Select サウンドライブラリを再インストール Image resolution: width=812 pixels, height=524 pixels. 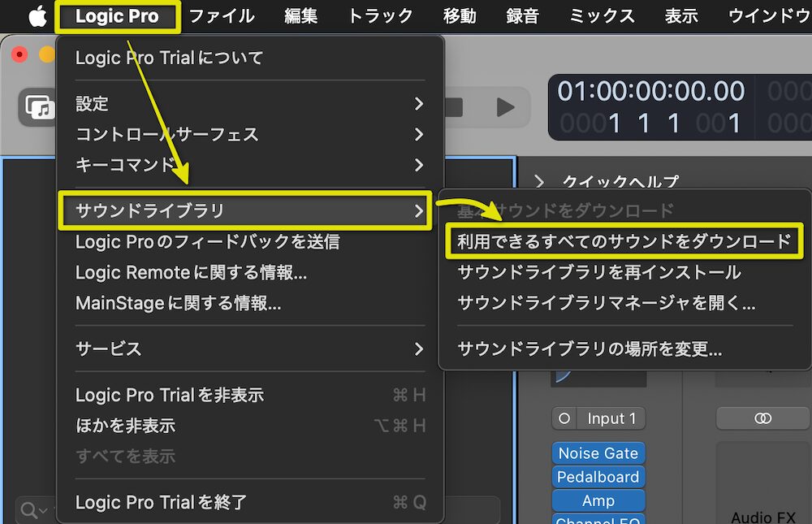(624, 272)
